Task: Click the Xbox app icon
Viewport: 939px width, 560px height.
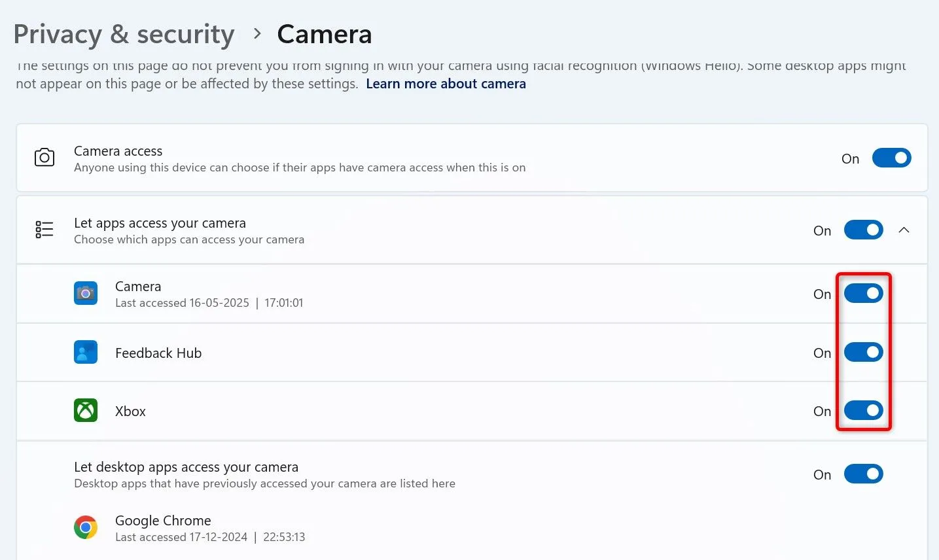Action: point(85,410)
